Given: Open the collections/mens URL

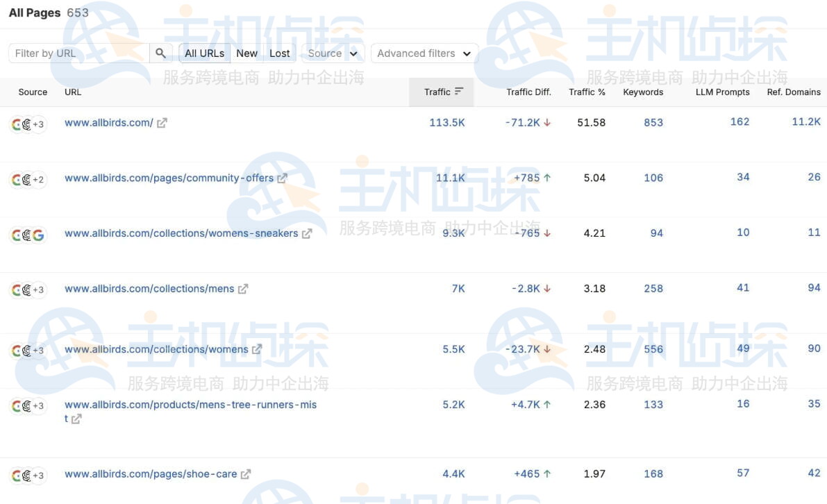Looking at the screenshot, I should click(x=149, y=289).
